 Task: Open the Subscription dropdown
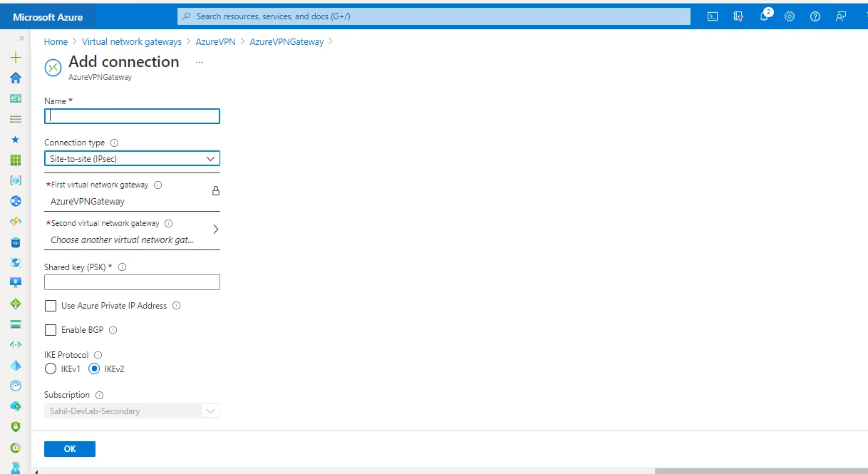(x=210, y=411)
